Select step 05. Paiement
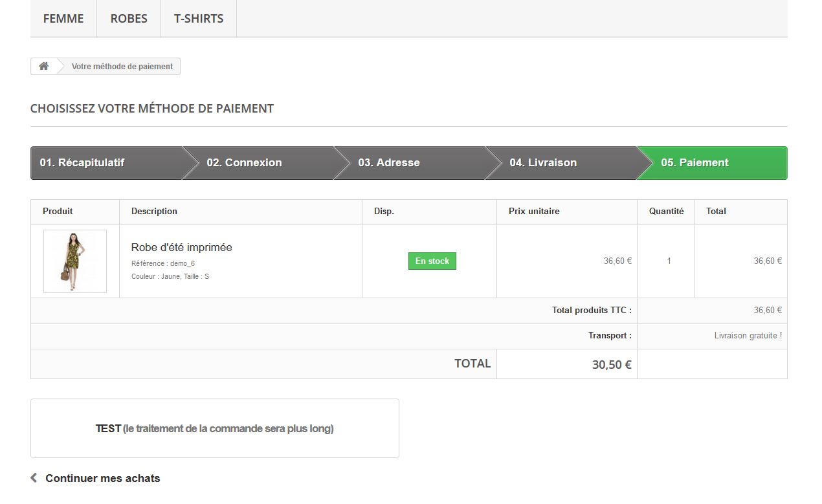This screenshot has width=822, height=504. click(695, 163)
